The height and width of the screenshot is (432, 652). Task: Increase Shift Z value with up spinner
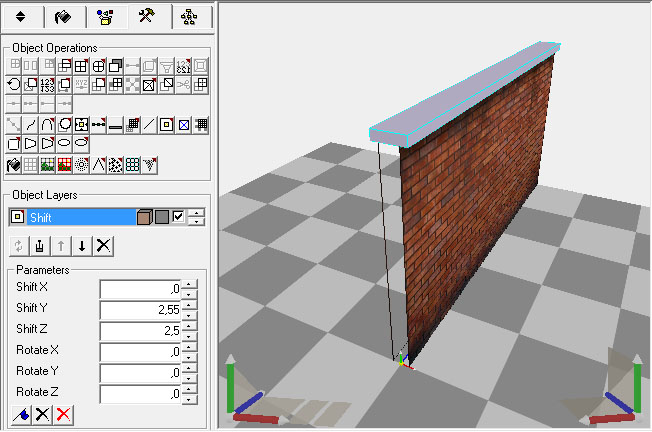[x=189, y=326]
